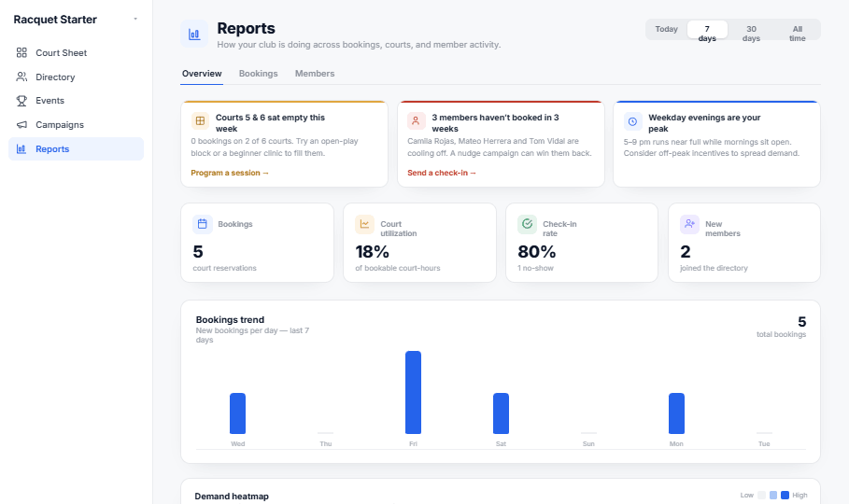The height and width of the screenshot is (504, 849).
Task: Switch to the Bookings tab
Action: [x=259, y=74]
